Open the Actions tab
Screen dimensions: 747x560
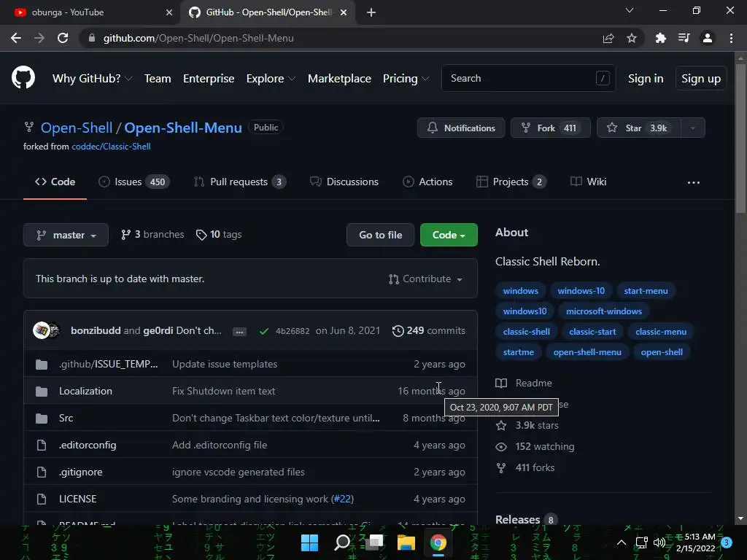427,182
